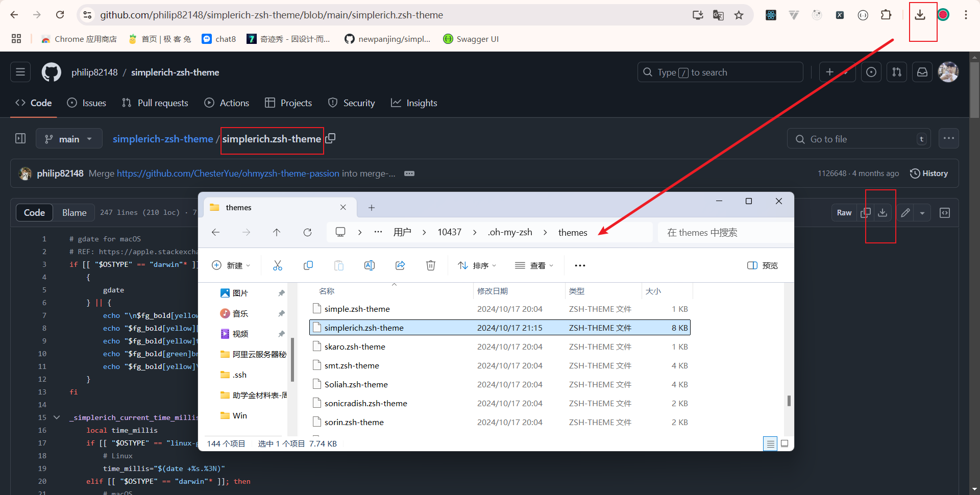
Task: Open Swagger UI bookmark
Action: tap(471, 39)
